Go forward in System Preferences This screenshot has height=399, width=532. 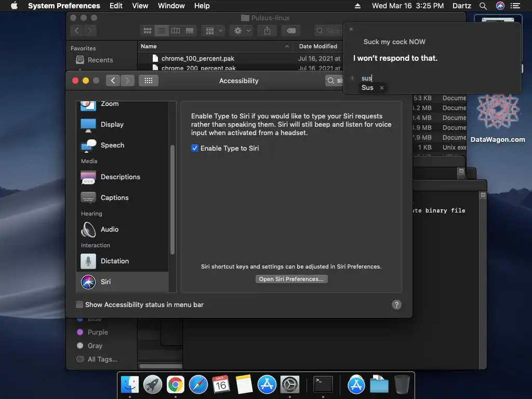coord(127,81)
